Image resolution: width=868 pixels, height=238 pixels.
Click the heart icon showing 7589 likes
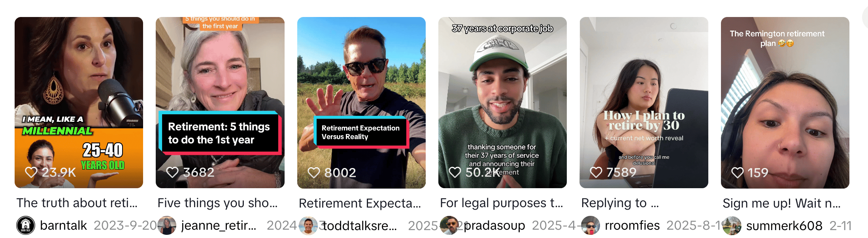596,172
